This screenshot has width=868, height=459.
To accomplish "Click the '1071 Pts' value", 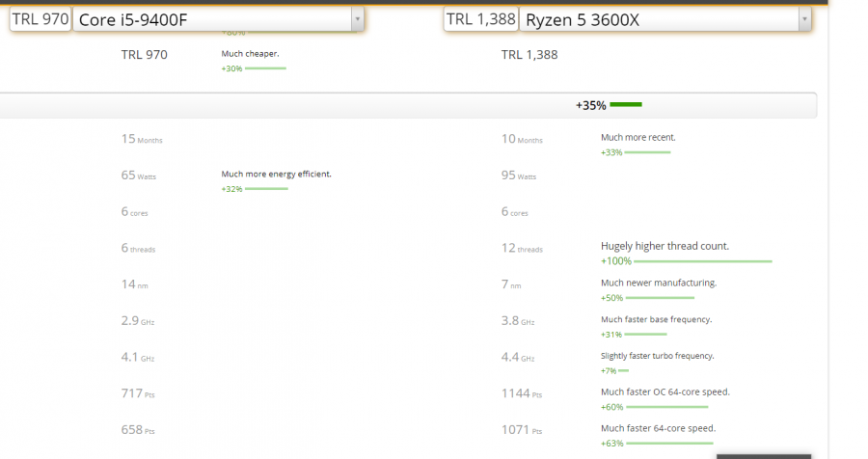I will point(522,430).
